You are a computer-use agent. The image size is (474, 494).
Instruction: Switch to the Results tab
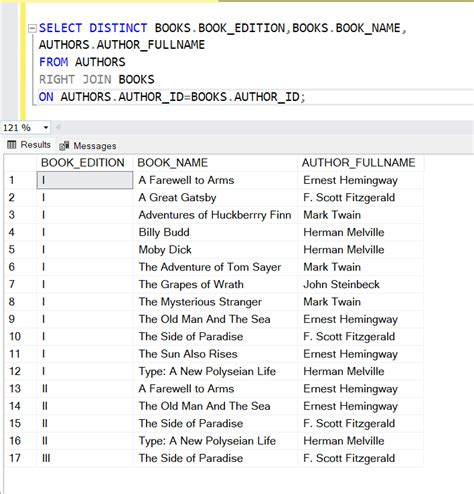[29, 145]
